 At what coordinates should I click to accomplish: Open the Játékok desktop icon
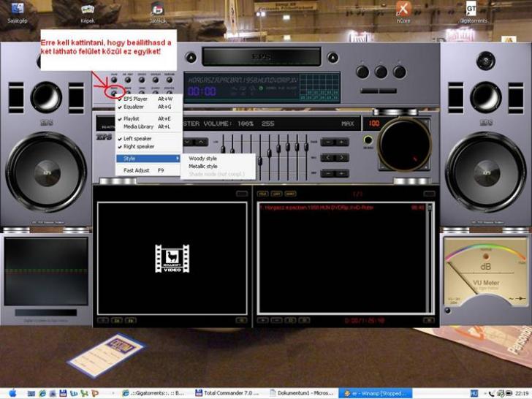pyautogui.click(x=157, y=9)
